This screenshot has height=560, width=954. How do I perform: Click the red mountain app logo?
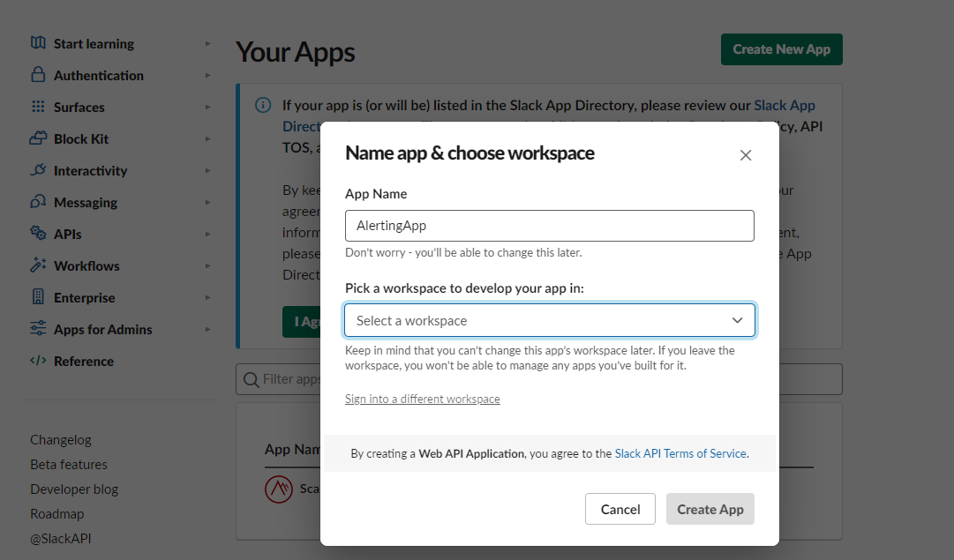(279, 489)
